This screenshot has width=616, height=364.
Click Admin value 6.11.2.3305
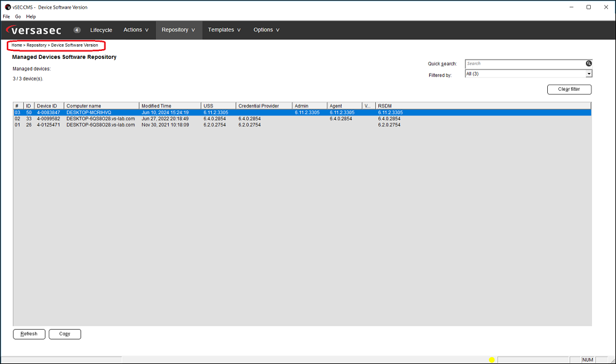tap(307, 113)
